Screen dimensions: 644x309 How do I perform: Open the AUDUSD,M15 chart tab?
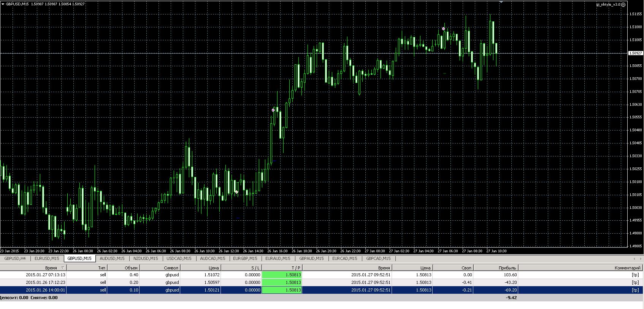[112, 258]
